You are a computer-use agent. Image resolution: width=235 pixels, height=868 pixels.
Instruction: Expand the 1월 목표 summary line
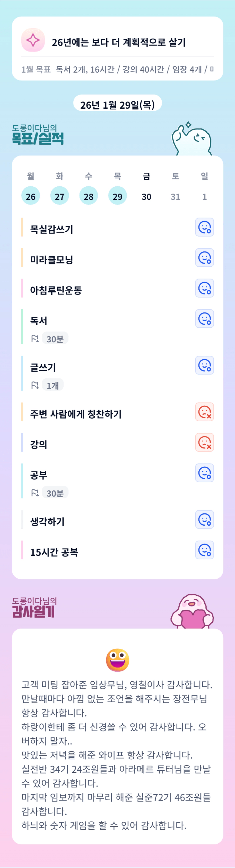118,69
